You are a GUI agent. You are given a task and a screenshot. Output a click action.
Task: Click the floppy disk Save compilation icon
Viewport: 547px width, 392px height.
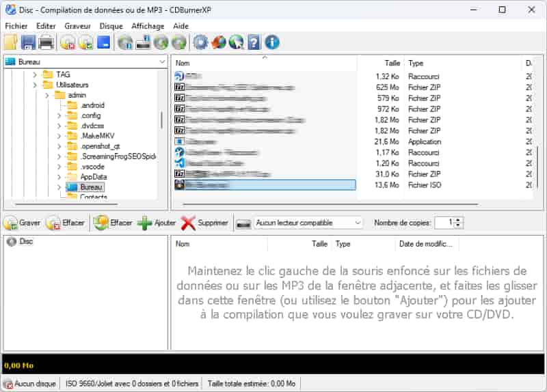tap(28, 42)
